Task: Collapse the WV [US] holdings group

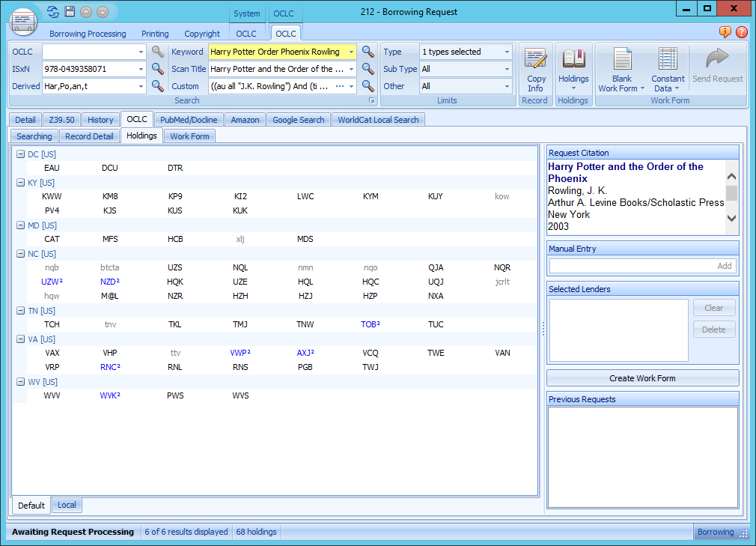Action: [21, 382]
